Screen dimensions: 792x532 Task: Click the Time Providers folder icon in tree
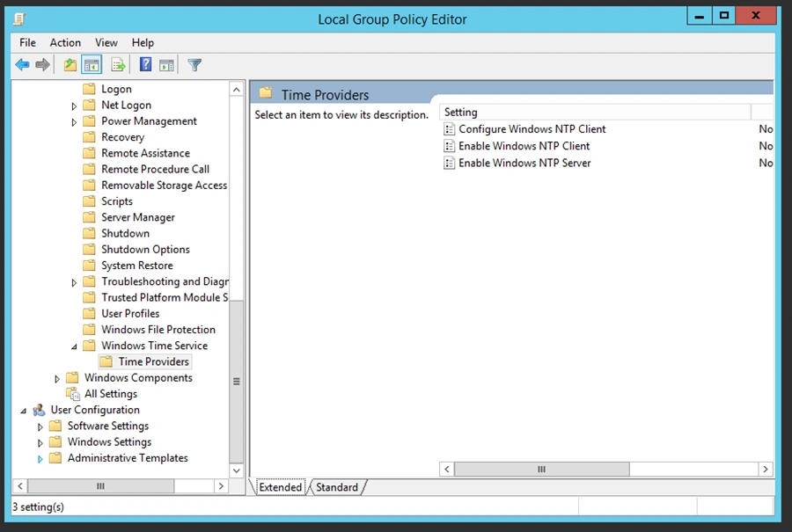[106, 361]
